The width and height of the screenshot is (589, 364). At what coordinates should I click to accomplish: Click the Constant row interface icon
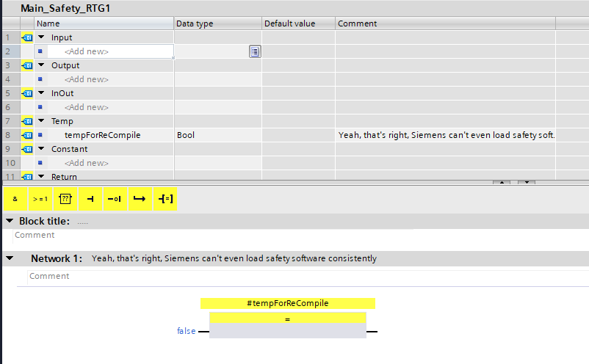pos(27,150)
